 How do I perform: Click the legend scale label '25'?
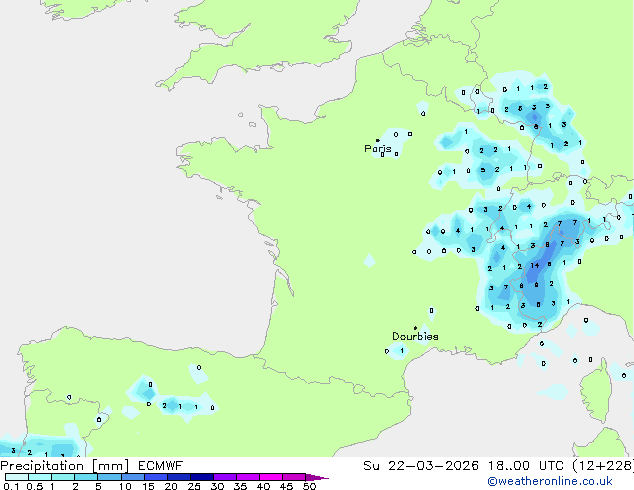point(194,486)
